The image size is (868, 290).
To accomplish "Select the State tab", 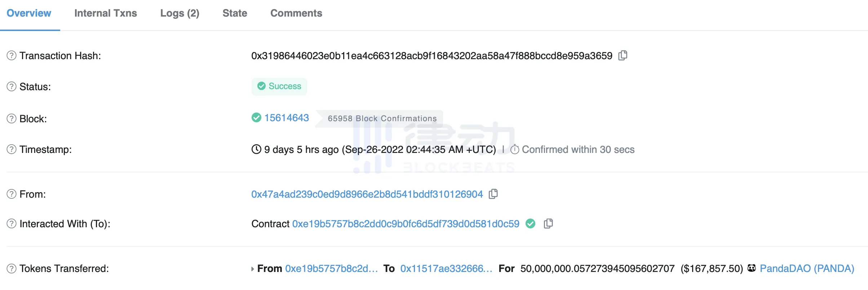I will (235, 13).
